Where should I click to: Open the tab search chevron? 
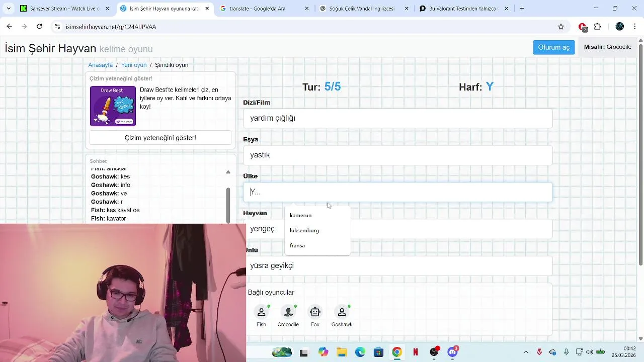[x=9, y=9]
